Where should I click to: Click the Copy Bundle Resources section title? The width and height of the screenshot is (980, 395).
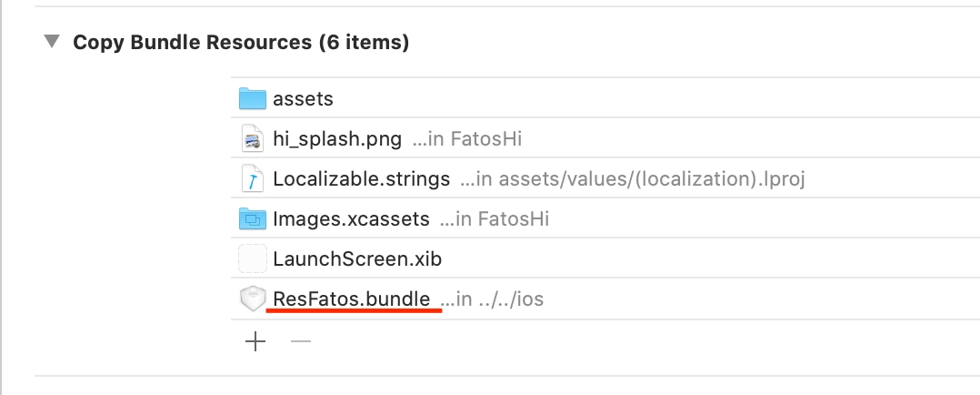click(241, 42)
